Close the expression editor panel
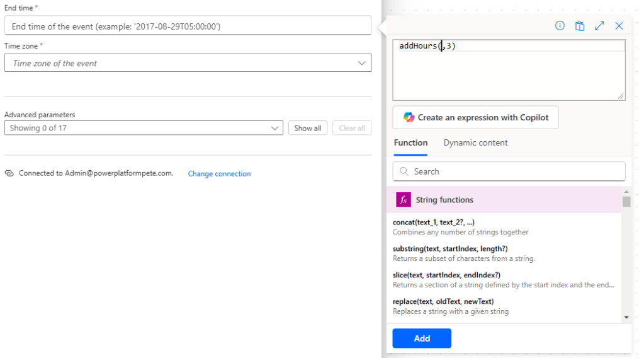The width and height of the screenshot is (644, 358). [619, 26]
